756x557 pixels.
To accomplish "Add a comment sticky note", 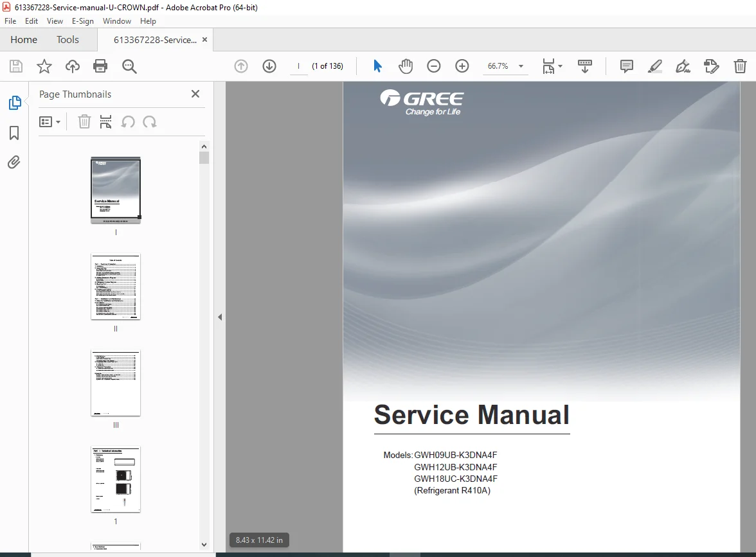I will point(626,66).
